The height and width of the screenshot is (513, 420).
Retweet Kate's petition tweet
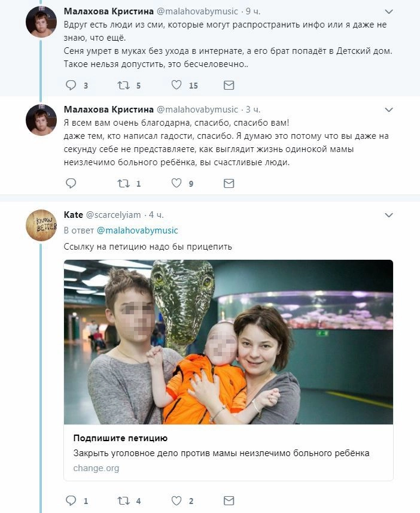click(124, 500)
